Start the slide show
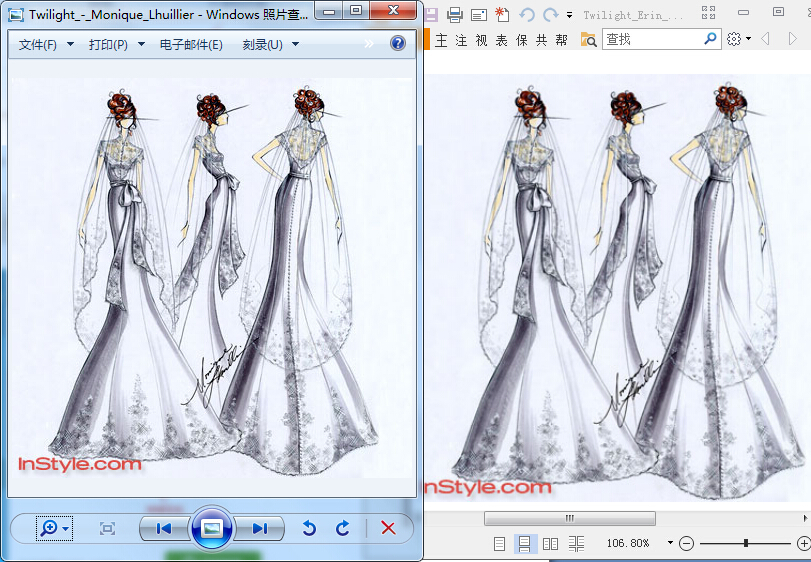Image resolution: width=811 pixels, height=562 pixels. 212,528
